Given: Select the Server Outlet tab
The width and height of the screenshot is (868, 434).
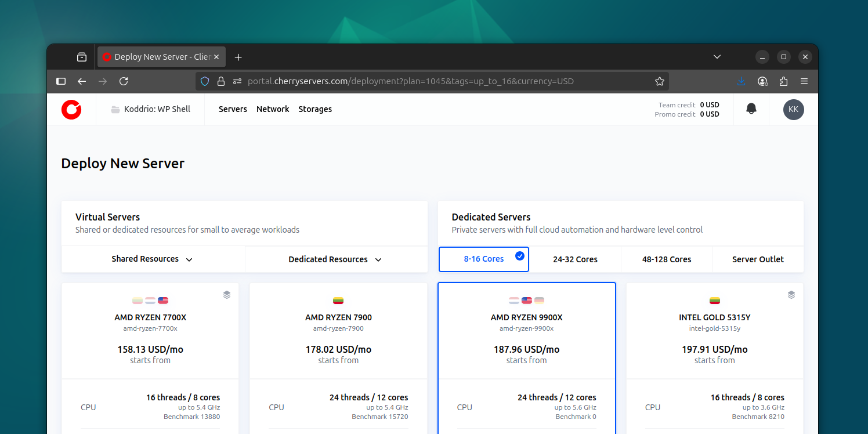Looking at the screenshot, I should coord(758,259).
